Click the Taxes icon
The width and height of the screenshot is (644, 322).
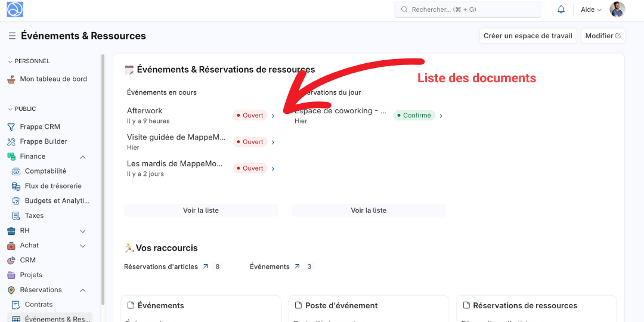pos(16,216)
